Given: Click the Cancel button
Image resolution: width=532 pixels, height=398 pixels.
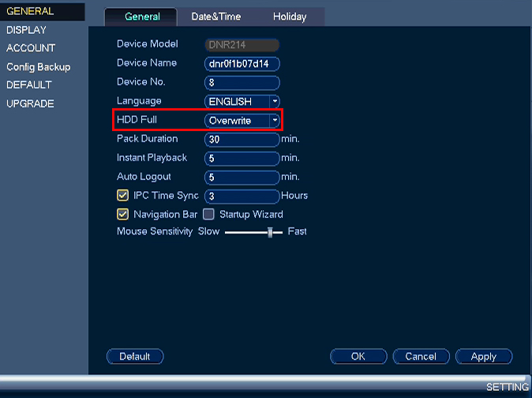Looking at the screenshot, I should pos(421,356).
